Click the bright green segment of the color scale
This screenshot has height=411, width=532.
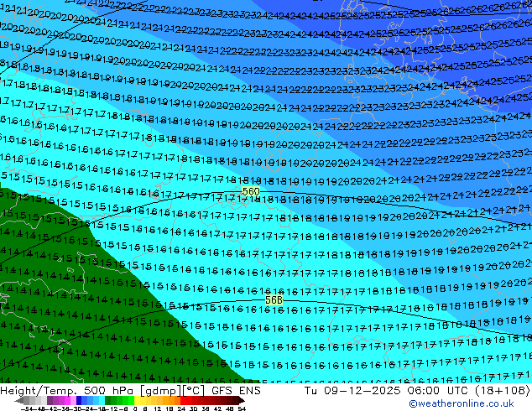(x=131, y=400)
